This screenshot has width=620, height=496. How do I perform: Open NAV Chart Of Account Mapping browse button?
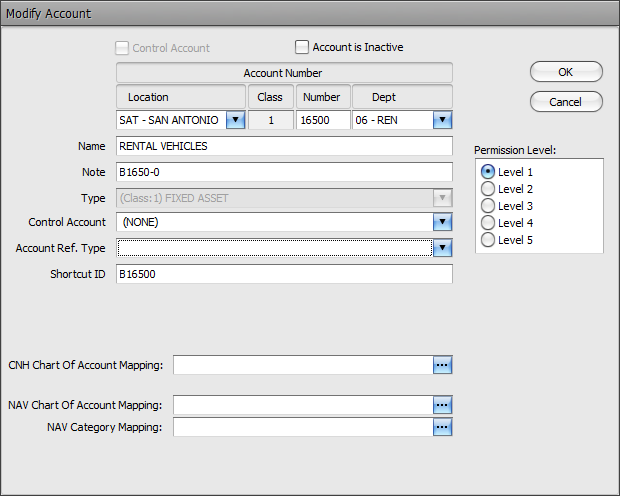[442, 405]
